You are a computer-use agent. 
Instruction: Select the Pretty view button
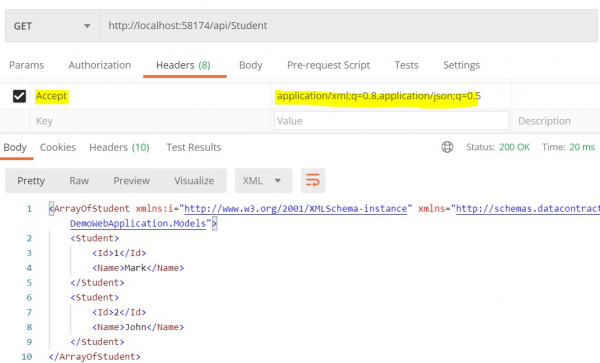click(x=31, y=181)
